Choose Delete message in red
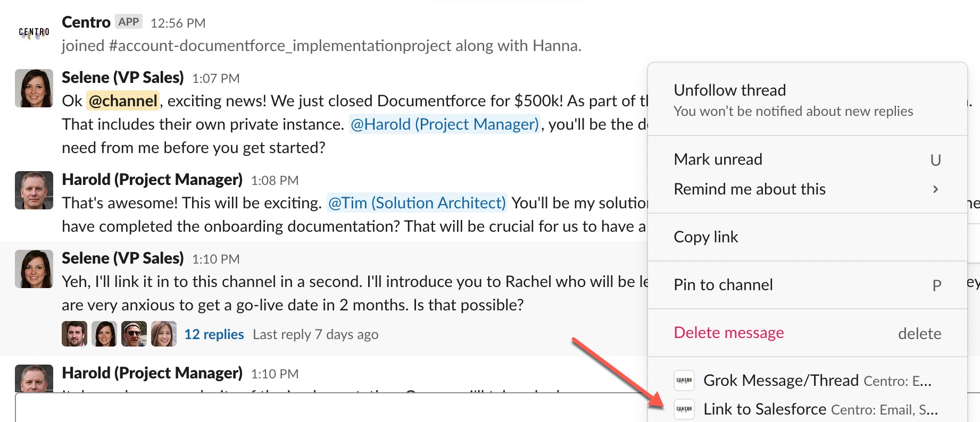This screenshot has height=422, width=980. 728,333
